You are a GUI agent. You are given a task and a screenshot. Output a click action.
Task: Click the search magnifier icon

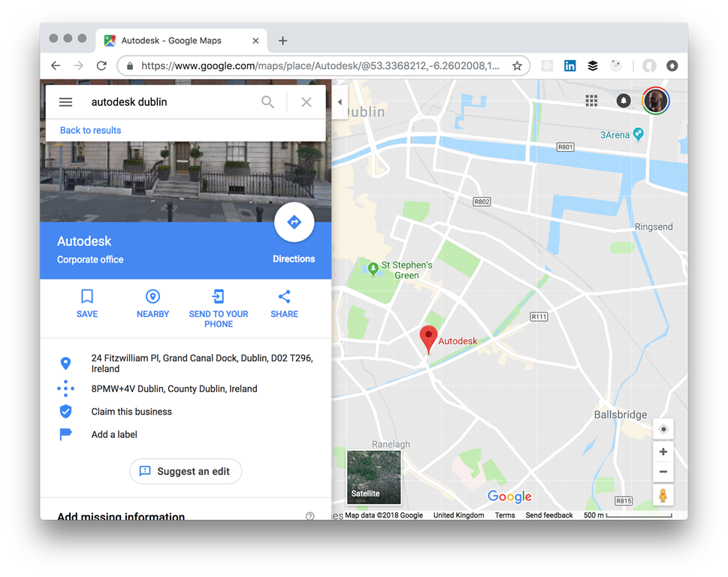pyautogui.click(x=267, y=102)
